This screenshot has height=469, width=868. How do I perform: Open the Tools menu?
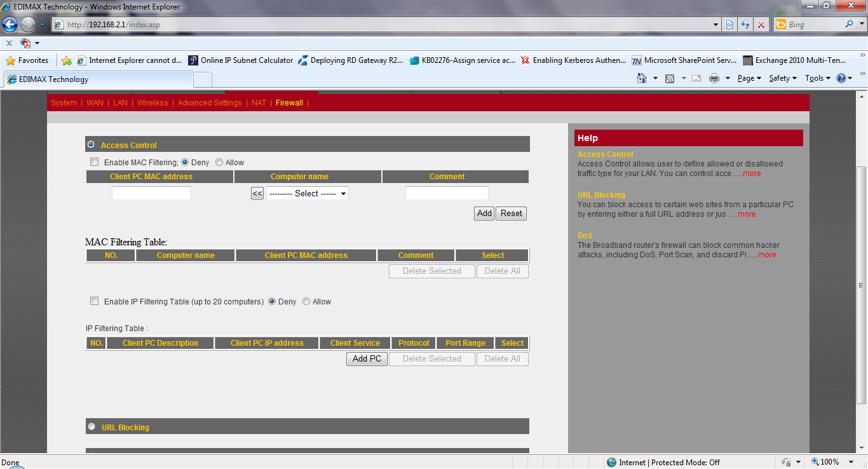(x=818, y=78)
